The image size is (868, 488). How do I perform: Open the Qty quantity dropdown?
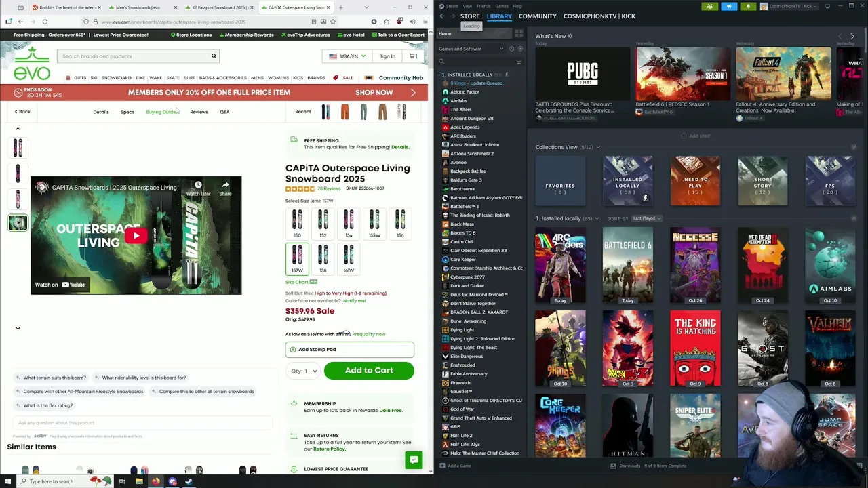pyautogui.click(x=302, y=371)
